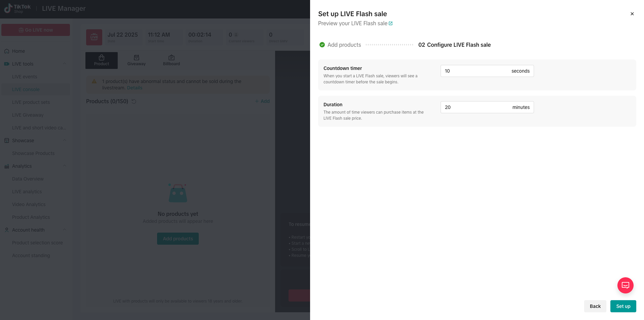Screen dimensions: 644x320
Task: Click the preview external link icon
Action: [390, 24]
